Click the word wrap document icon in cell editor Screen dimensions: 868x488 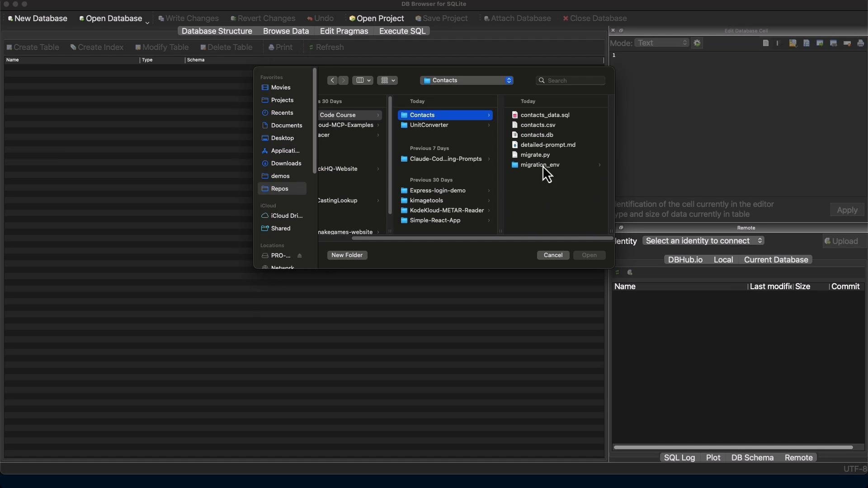[765, 43]
